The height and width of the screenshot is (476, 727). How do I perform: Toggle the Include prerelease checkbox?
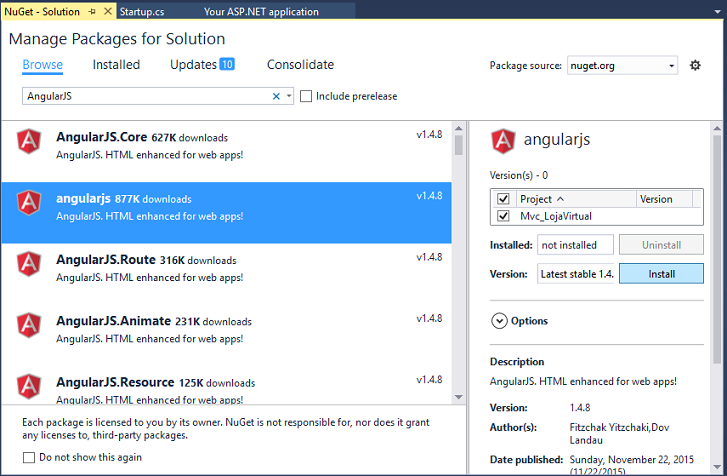(306, 96)
